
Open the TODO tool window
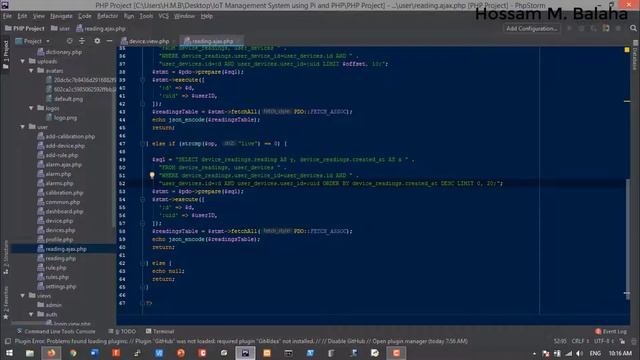coord(123,331)
